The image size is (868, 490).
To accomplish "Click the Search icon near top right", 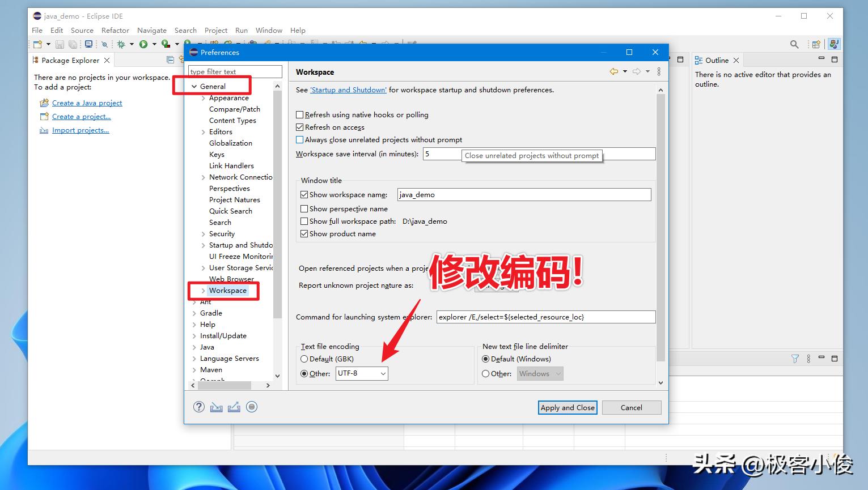I will tap(794, 44).
